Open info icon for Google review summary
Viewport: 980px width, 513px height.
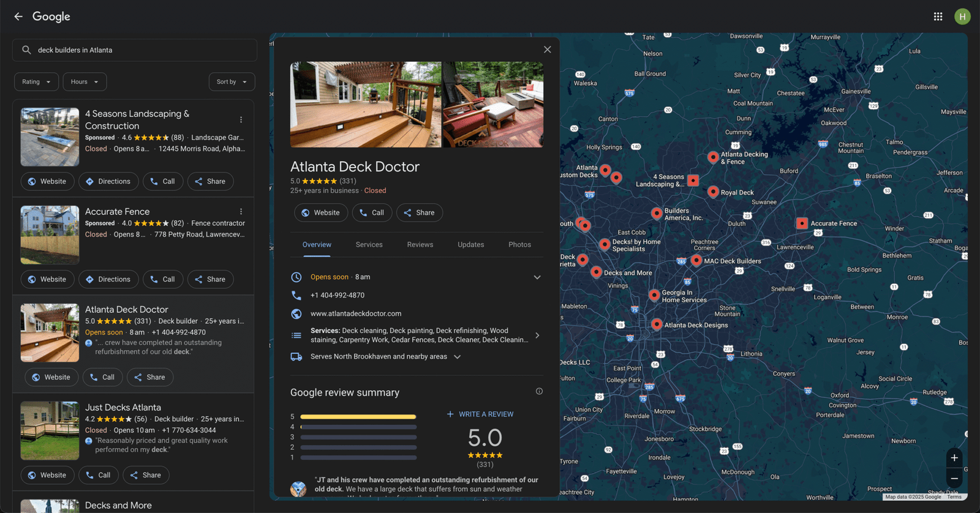point(539,391)
